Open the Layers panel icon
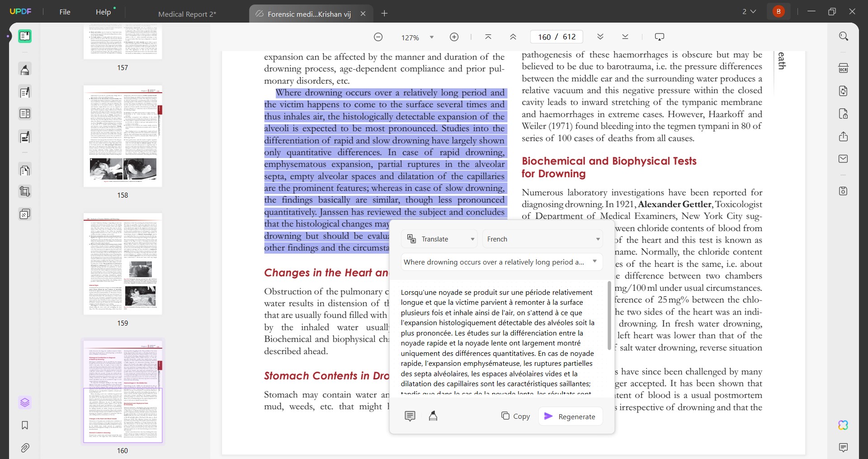This screenshot has width=868, height=459. (x=25, y=402)
